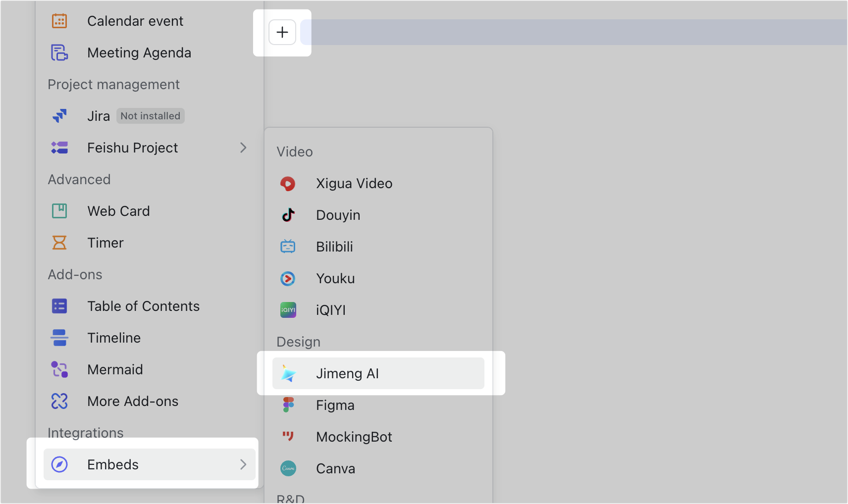Insert a Meeting Agenda block

pos(150,52)
